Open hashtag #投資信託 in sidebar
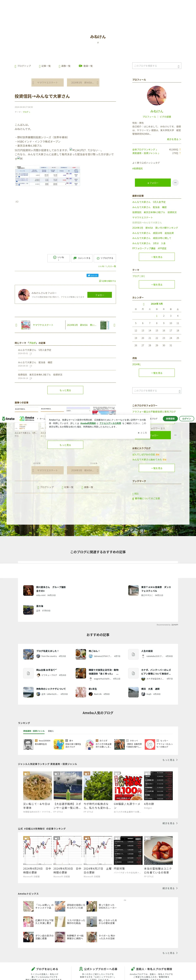Image resolution: width=196 pixels, height=980 pixels. coord(137,169)
